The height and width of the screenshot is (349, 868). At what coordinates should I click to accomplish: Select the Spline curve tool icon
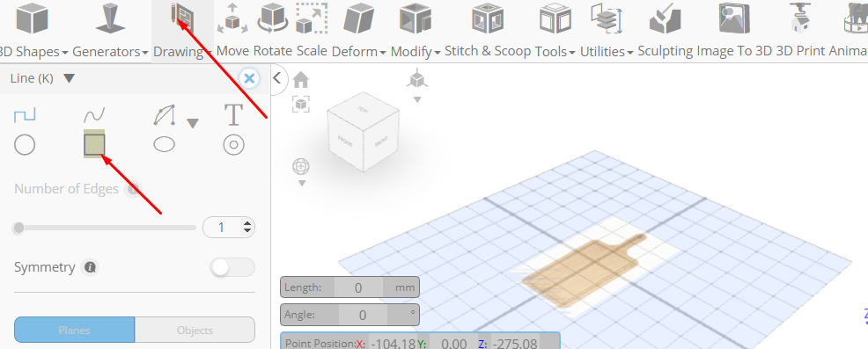(94, 115)
